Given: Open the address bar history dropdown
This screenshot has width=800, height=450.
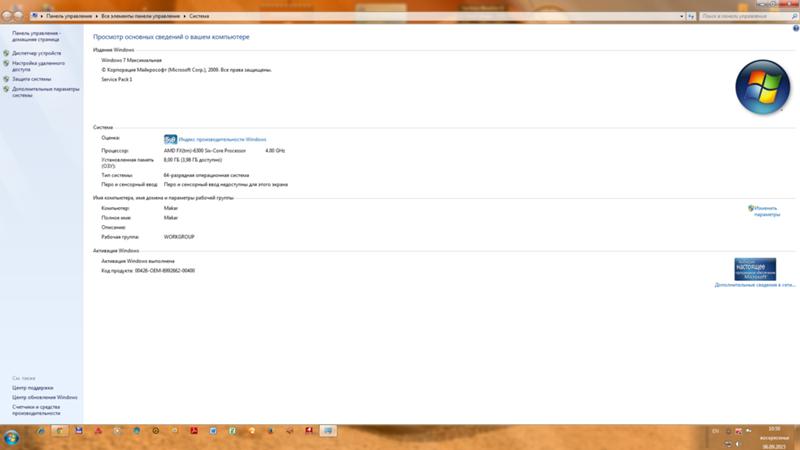Looking at the screenshot, I should (x=682, y=16).
